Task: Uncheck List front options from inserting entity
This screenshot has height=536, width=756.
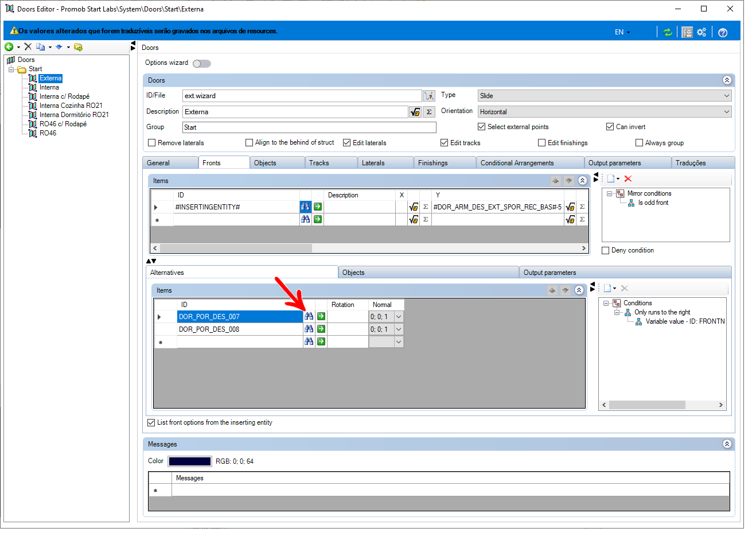Action: point(151,422)
